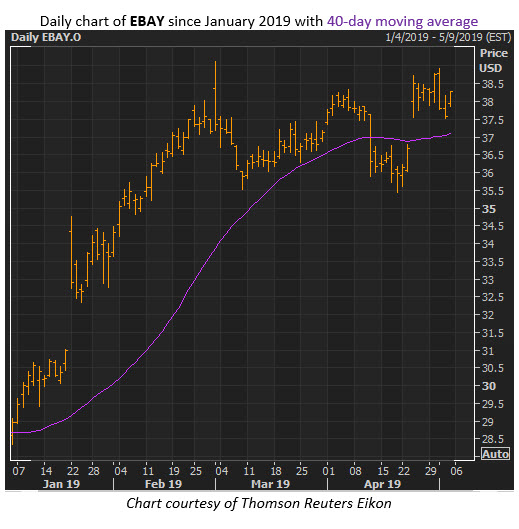The height and width of the screenshot is (529, 519).
Task: Click the 07 date tick in January
Action: click(x=19, y=471)
